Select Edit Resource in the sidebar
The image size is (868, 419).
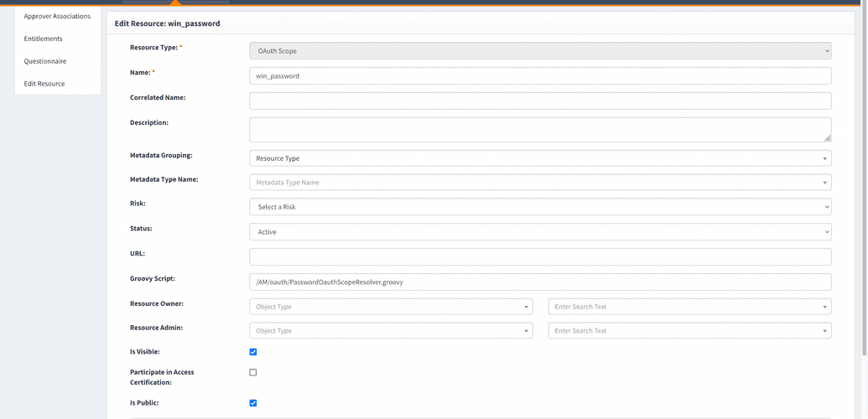(44, 84)
